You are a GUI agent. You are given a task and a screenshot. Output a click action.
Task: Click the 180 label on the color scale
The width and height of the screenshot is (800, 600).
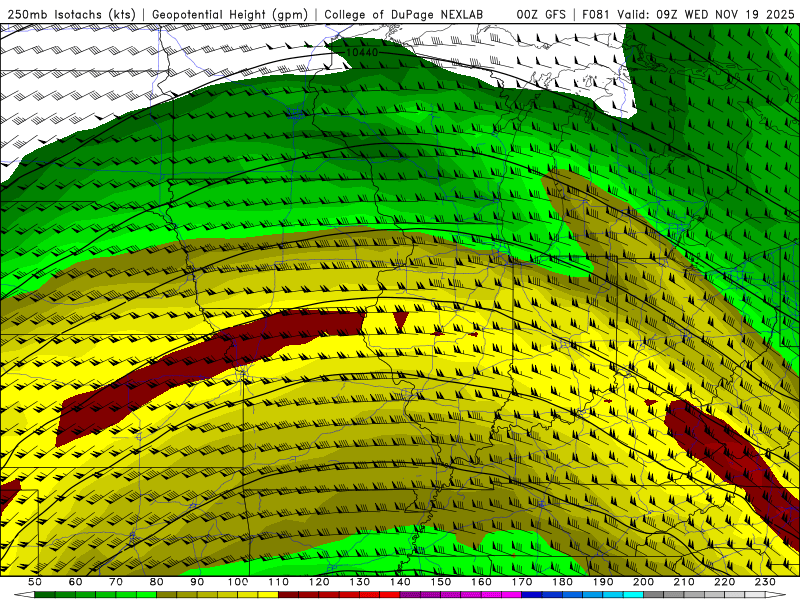[x=562, y=582]
